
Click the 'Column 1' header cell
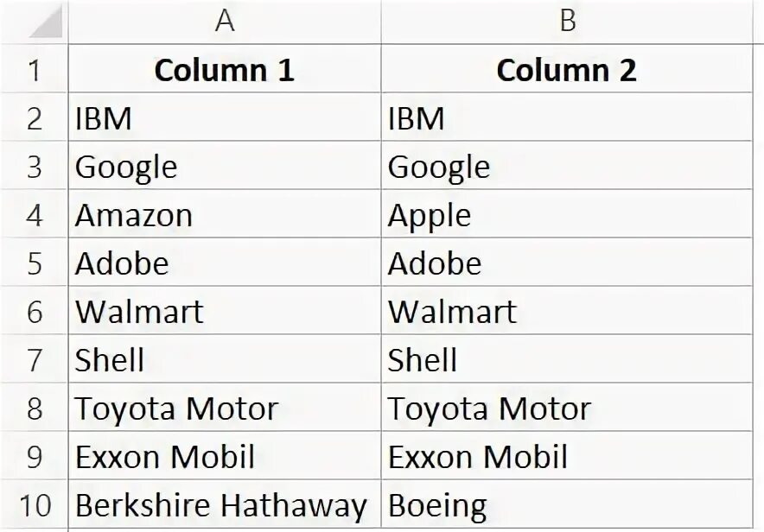point(225,68)
